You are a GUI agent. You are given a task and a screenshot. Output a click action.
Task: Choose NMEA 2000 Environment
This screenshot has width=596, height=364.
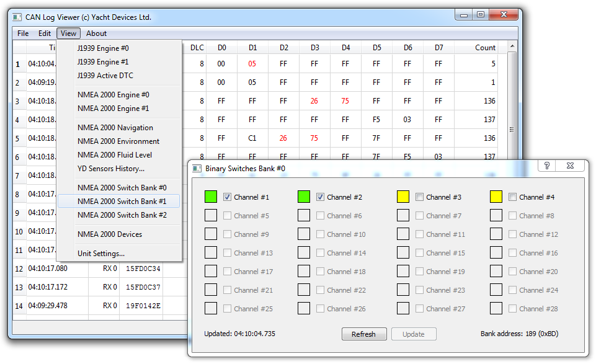click(119, 141)
